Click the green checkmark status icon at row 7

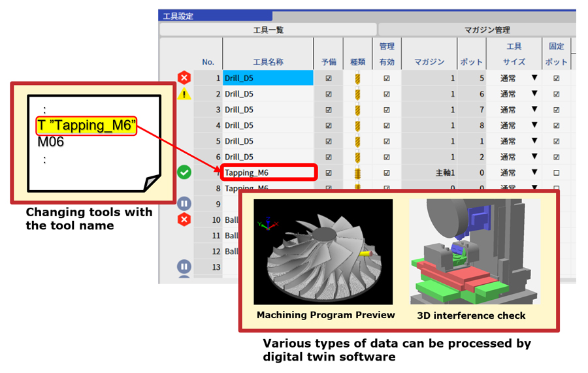(184, 172)
